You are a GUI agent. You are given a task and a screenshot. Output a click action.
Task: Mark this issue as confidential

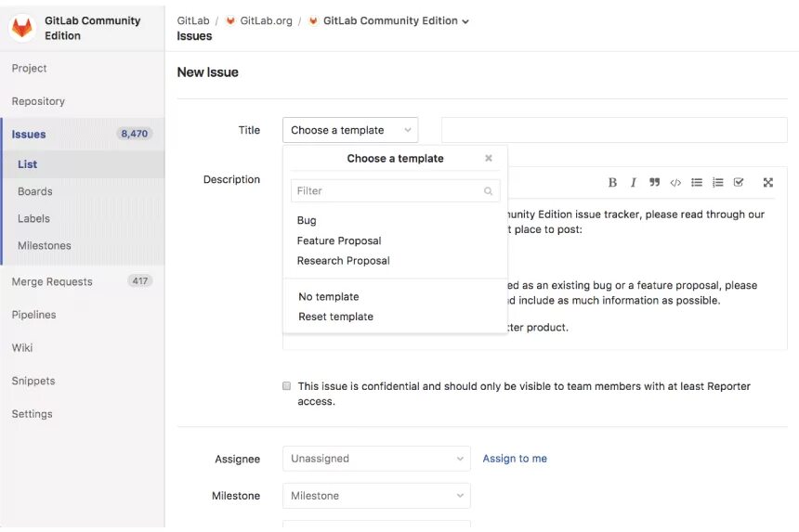[x=287, y=386]
